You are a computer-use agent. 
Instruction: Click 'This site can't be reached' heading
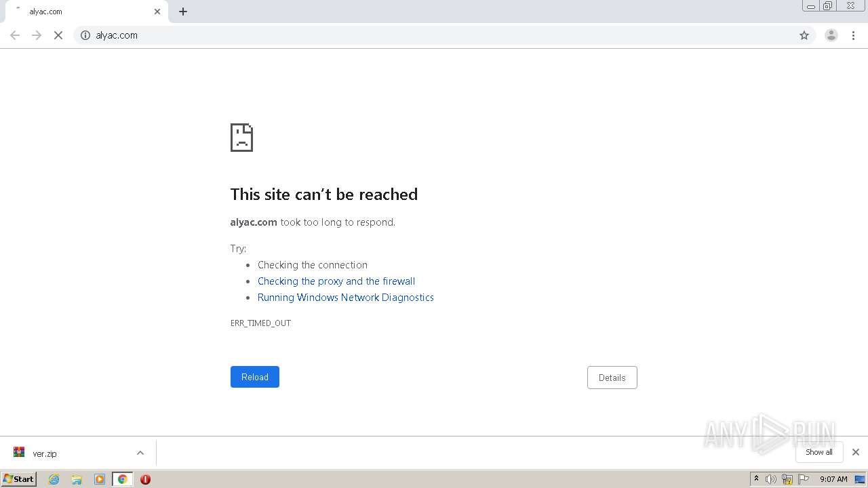324,195
